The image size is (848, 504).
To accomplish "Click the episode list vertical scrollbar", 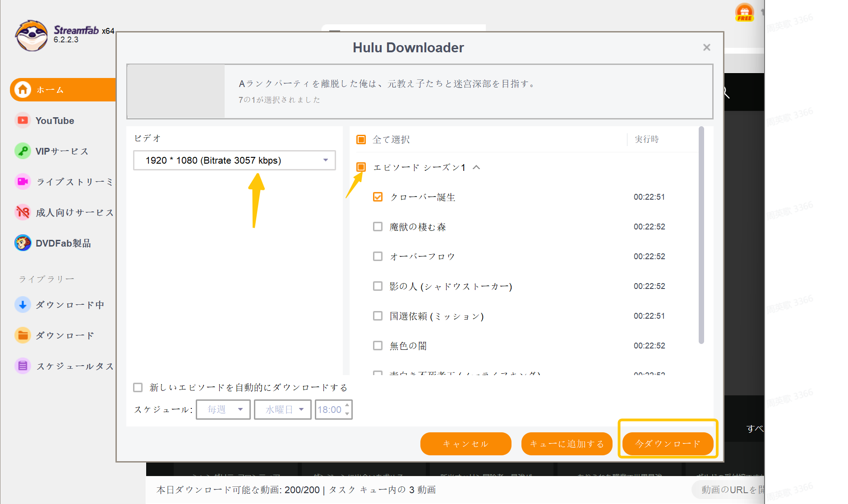I will pyautogui.click(x=701, y=235).
